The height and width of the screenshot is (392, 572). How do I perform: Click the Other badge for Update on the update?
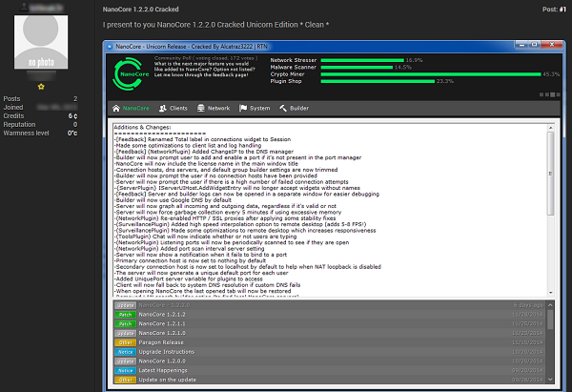(x=125, y=380)
